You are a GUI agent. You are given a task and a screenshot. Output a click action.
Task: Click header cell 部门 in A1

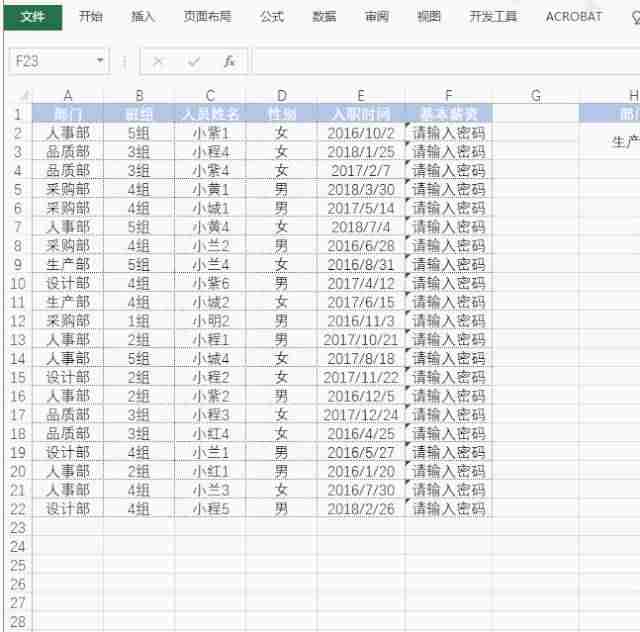(68, 114)
